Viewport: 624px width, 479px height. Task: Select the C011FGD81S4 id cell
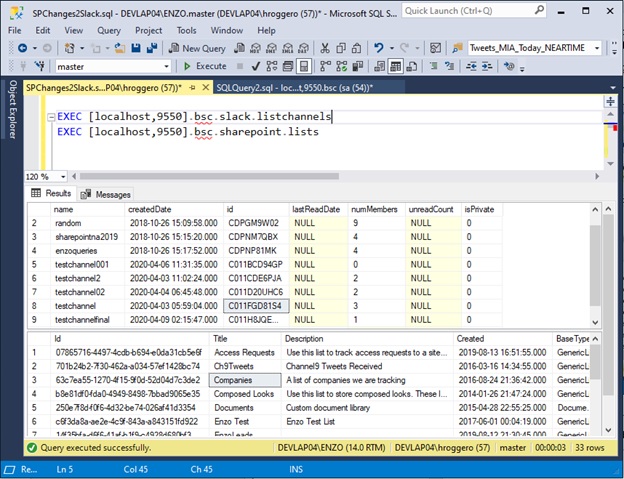[x=255, y=306]
